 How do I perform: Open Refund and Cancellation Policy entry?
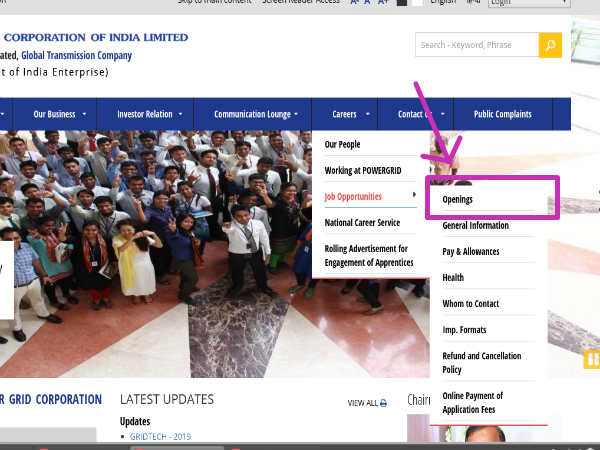[482, 363]
